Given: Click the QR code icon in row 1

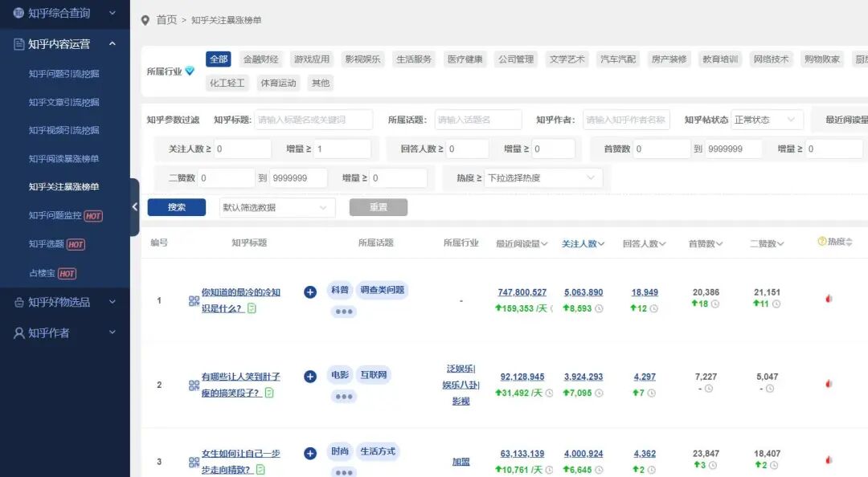Looking at the screenshot, I should click(x=194, y=301).
